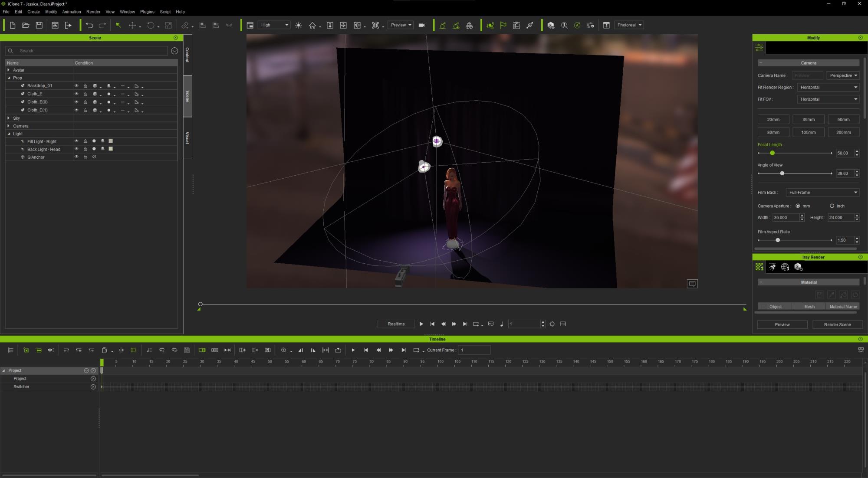Click the player settings gear icon

pos(552,324)
